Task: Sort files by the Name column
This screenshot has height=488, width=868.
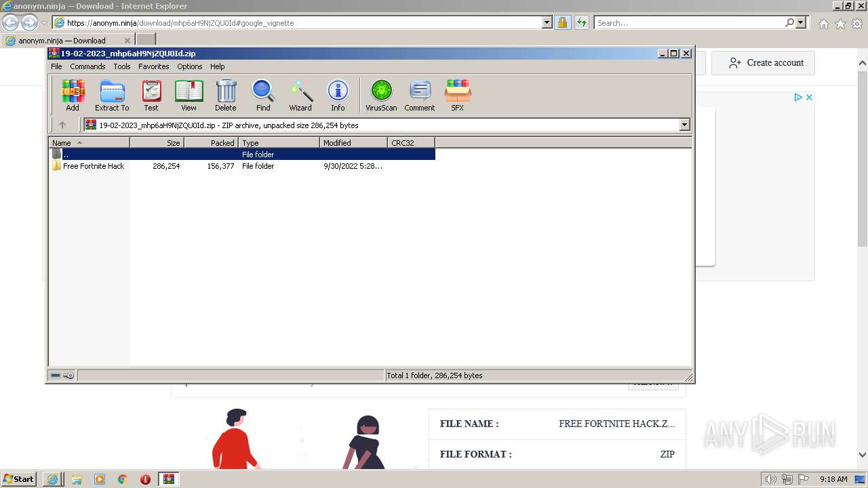Action: pyautogui.click(x=89, y=142)
